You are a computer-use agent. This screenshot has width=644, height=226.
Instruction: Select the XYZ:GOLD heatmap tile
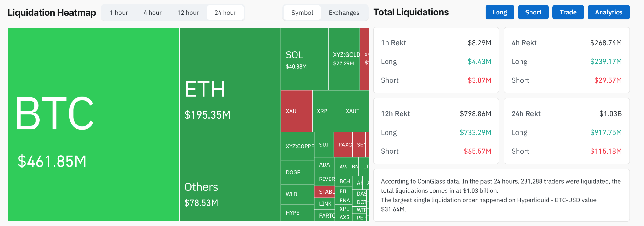[x=344, y=59]
